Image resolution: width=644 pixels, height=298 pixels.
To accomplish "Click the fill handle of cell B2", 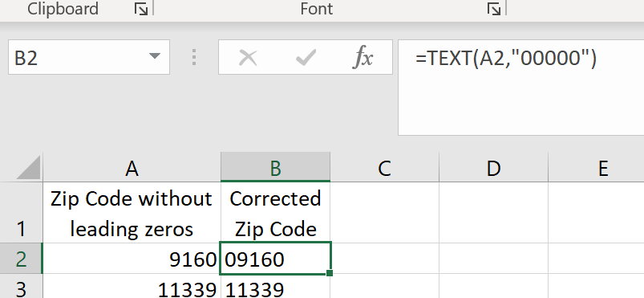I will (x=330, y=273).
